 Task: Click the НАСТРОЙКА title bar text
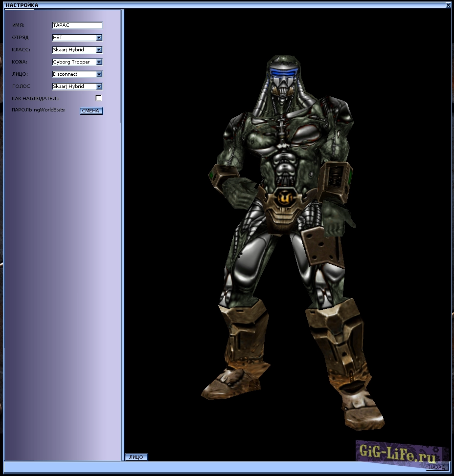coord(22,5)
